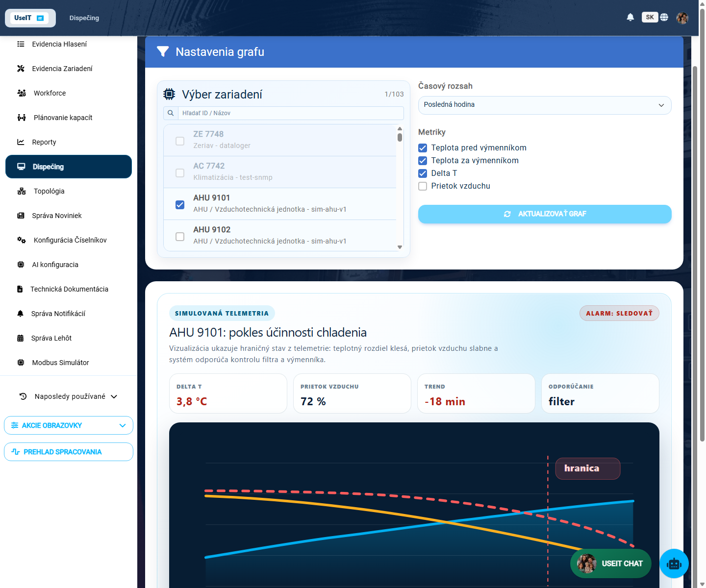The image size is (706, 588).
Task: Focus the Hľadať ID / Názov search field
Action: click(x=290, y=113)
